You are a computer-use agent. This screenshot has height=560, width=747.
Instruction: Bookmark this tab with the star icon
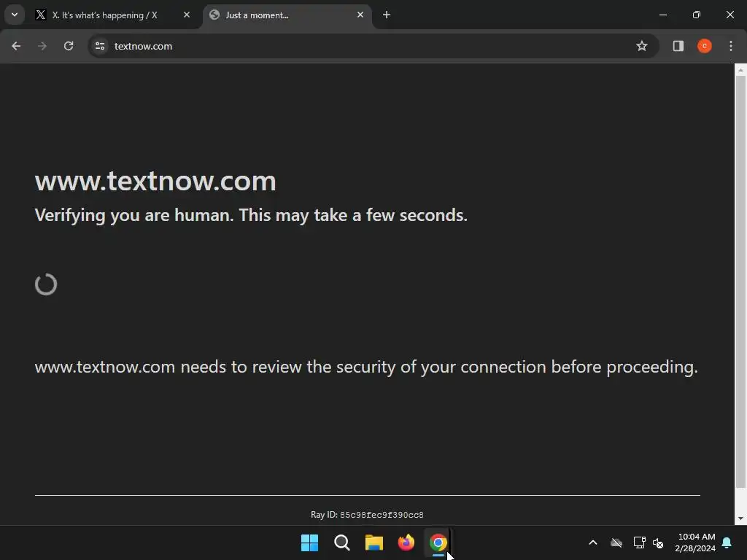(642, 46)
